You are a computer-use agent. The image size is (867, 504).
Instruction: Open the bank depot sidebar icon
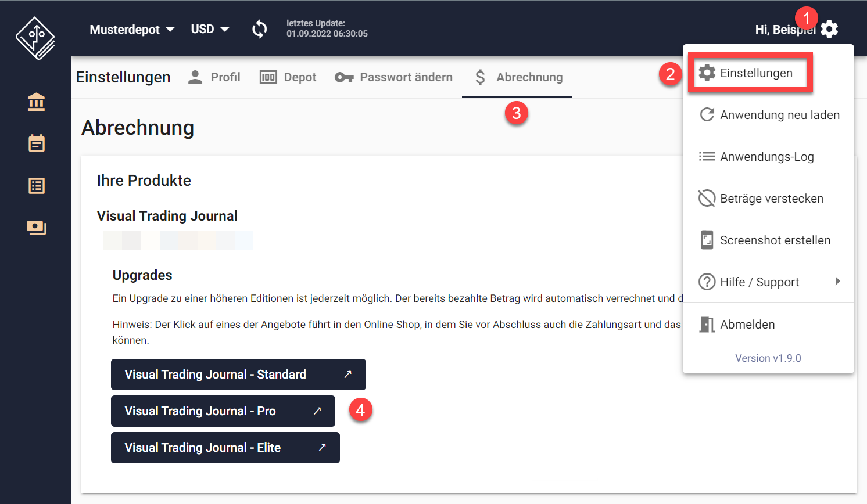[36, 102]
